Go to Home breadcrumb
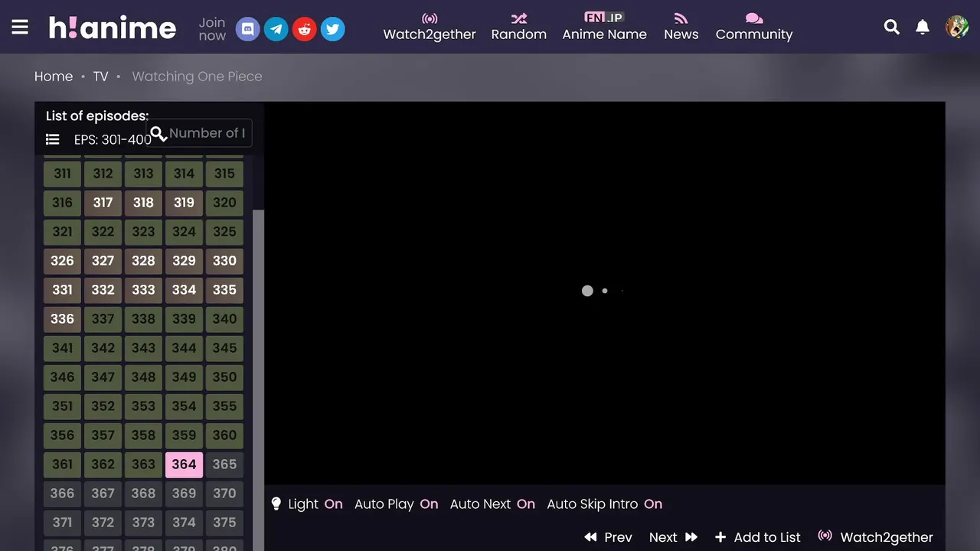The width and height of the screenshot is (980, 551). point(54,77)
